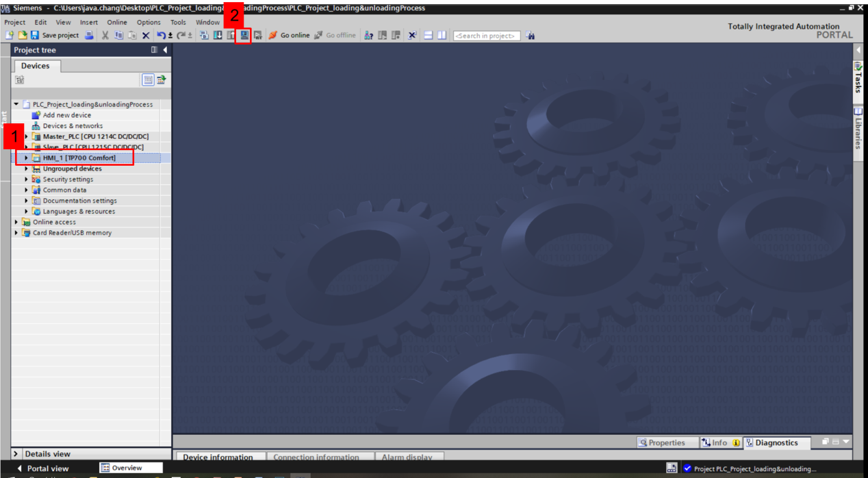Click the Download to device icon
The image size is (868, 478).
tap(218, 35)
